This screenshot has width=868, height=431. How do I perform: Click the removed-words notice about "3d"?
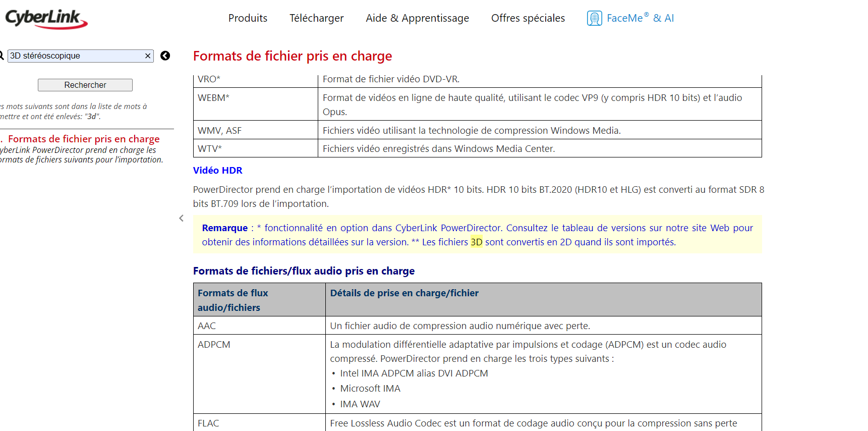(x=74, y=112)
